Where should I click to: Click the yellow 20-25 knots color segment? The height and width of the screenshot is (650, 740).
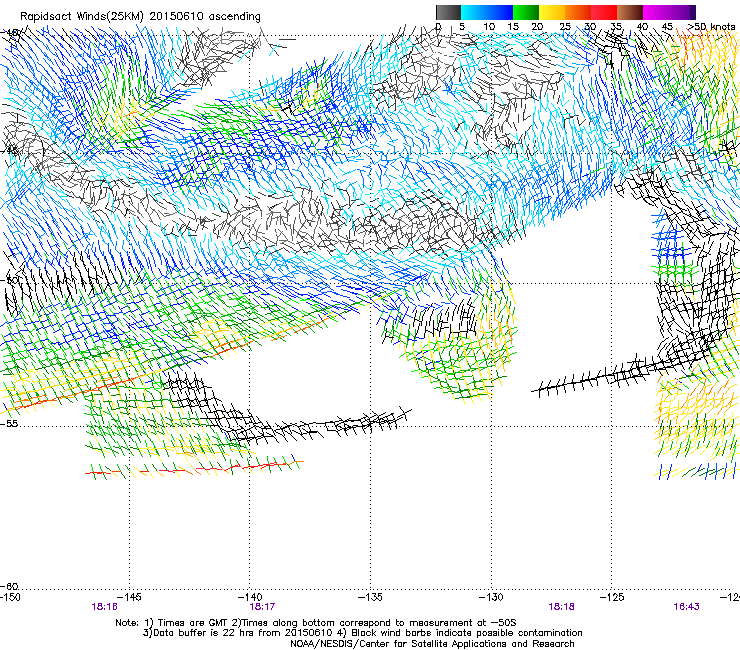pos(552,12)
